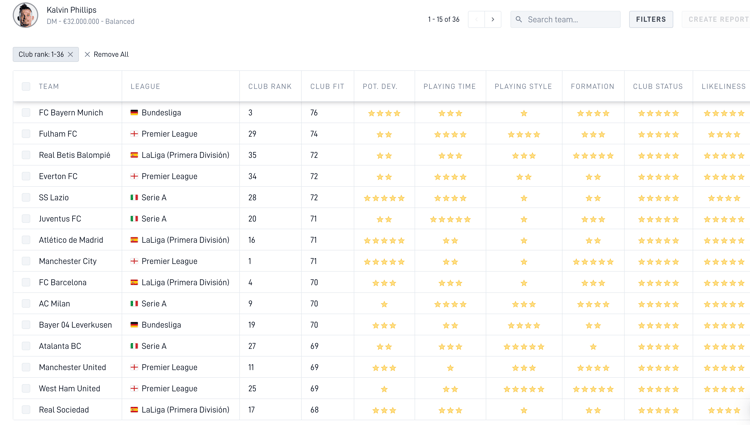Click FC Barcelona club status stars
The height and width of the screenshot is (425, 750).
[x=659, y=283]
